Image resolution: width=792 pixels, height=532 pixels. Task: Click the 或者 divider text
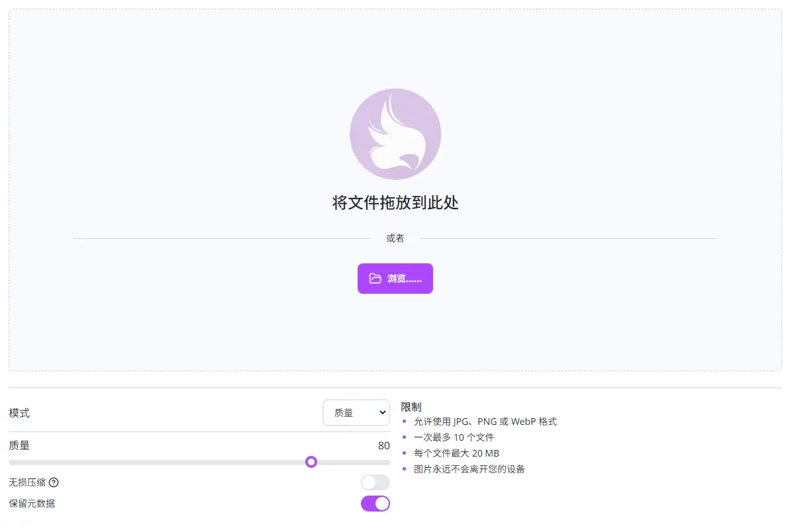(395, 238)
